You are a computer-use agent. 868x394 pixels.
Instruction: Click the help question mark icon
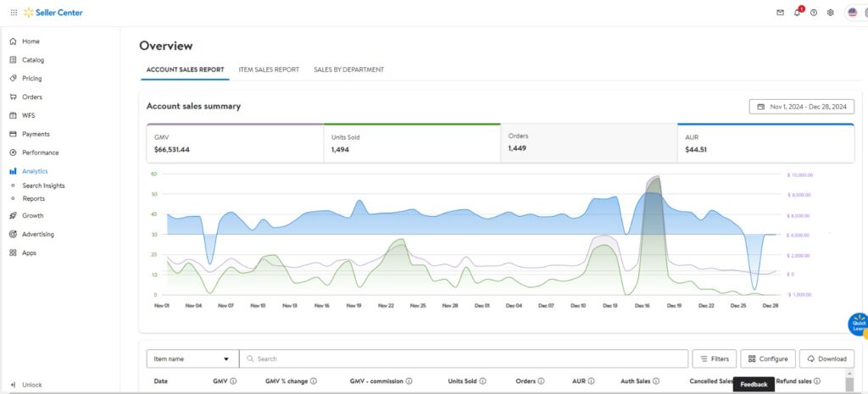tap(814, 13)
